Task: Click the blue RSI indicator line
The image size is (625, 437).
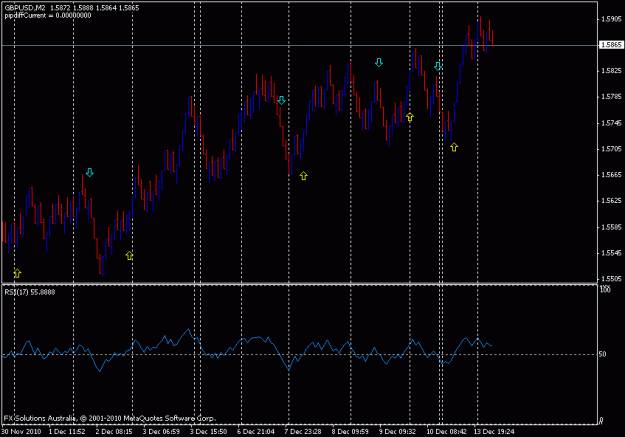Action: click(x=247, y=348)
